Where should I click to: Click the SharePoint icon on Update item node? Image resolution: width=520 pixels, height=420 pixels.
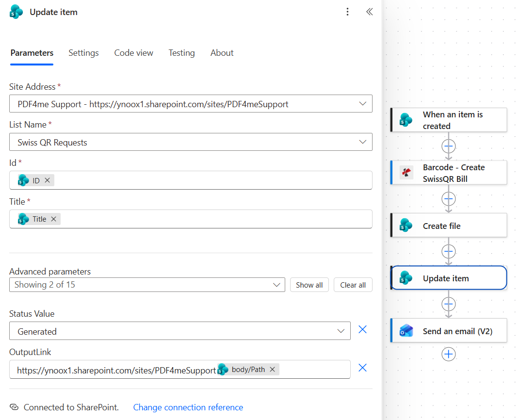pos(406,278)
